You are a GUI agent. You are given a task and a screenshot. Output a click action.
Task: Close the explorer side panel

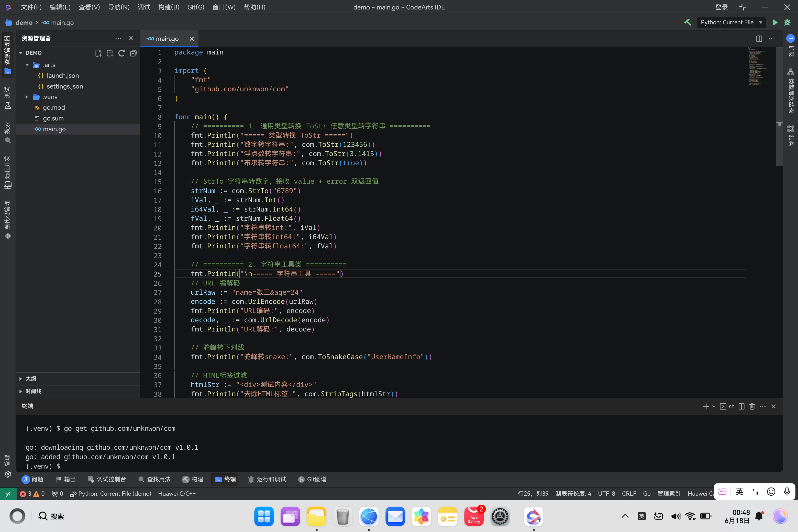(131, 38)
